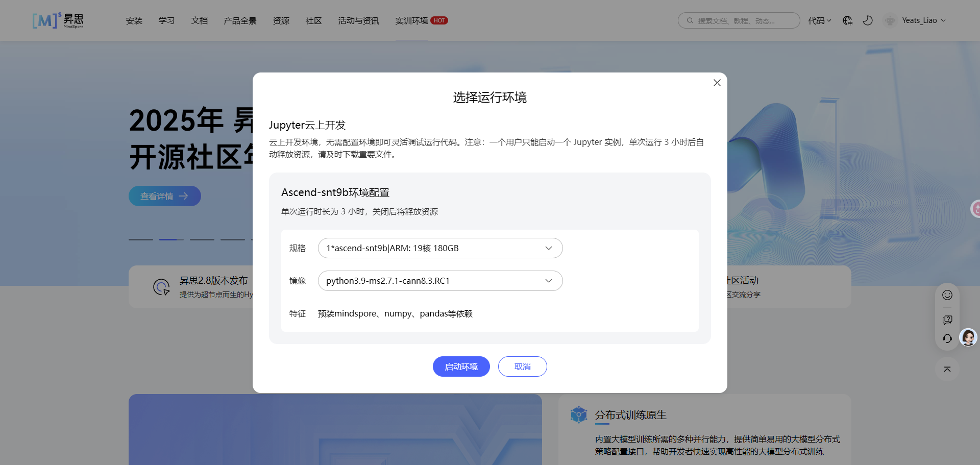Open the 安装 menu item
The image size is (980, 465).
(x=134, y=21)
